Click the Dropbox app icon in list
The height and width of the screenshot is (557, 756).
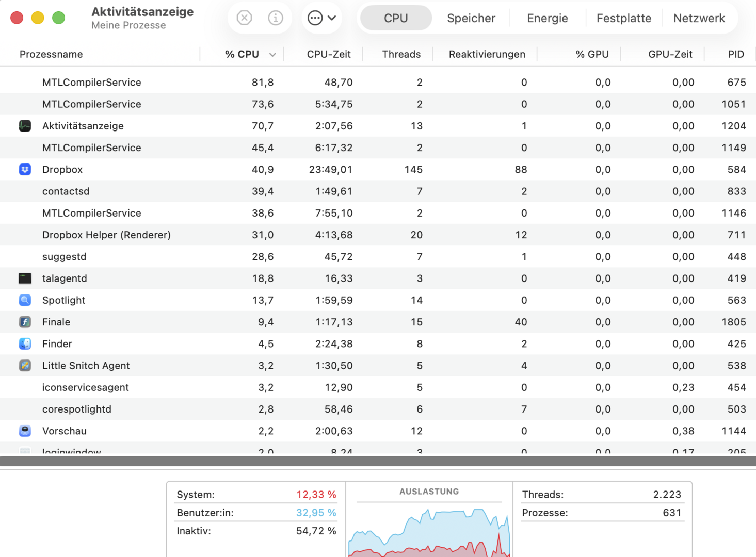pyautogui.click(x=25, y=170)
